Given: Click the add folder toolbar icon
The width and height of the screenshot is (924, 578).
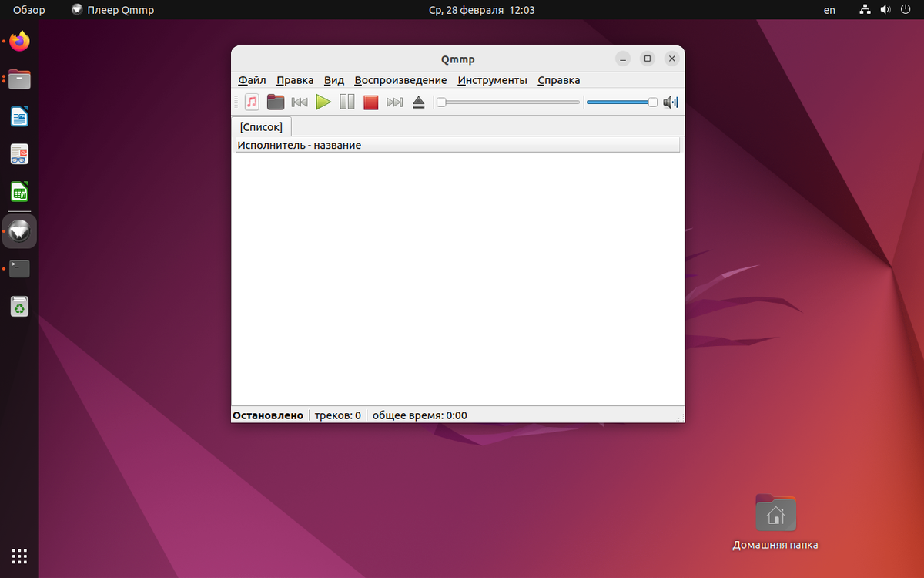Looking at the screenshot, I should click(x=276, y=102).
